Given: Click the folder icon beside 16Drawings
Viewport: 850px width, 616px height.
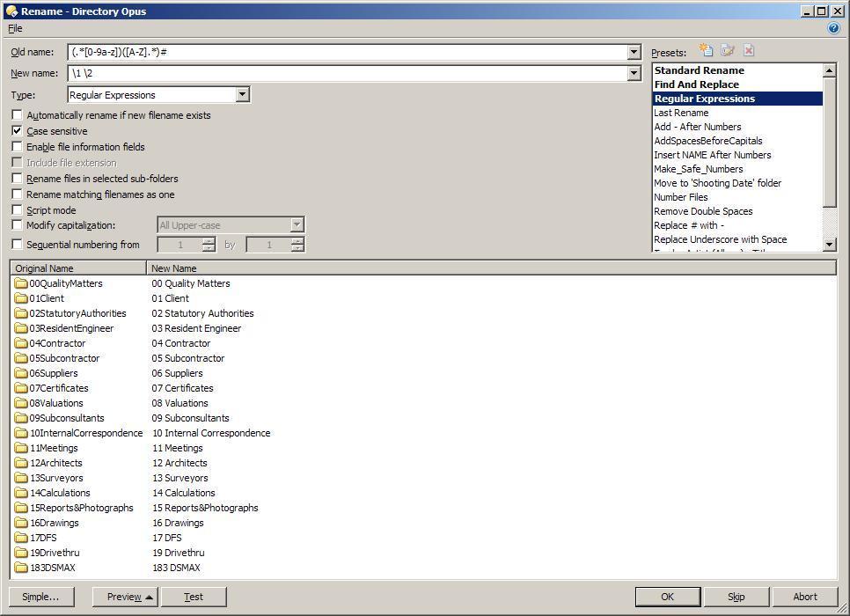Looking at the screenshot, I should (x=21, y=523).
